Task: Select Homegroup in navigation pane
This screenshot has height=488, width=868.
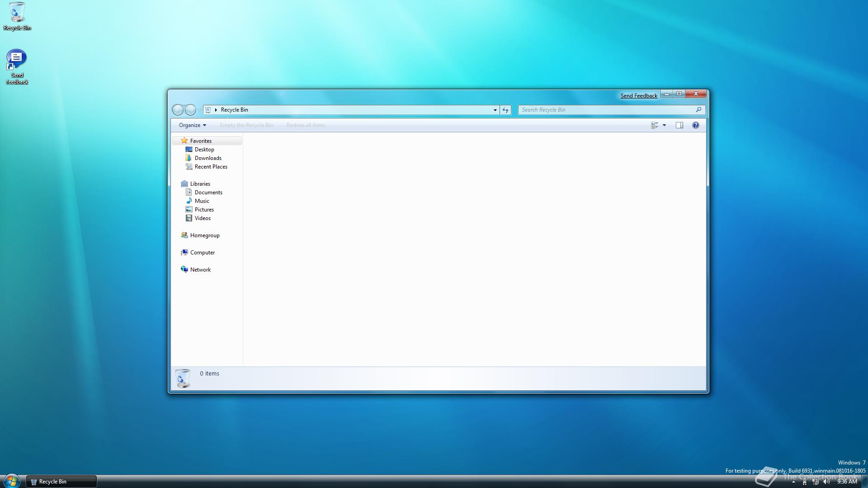Action: click(x=205, y=235)
